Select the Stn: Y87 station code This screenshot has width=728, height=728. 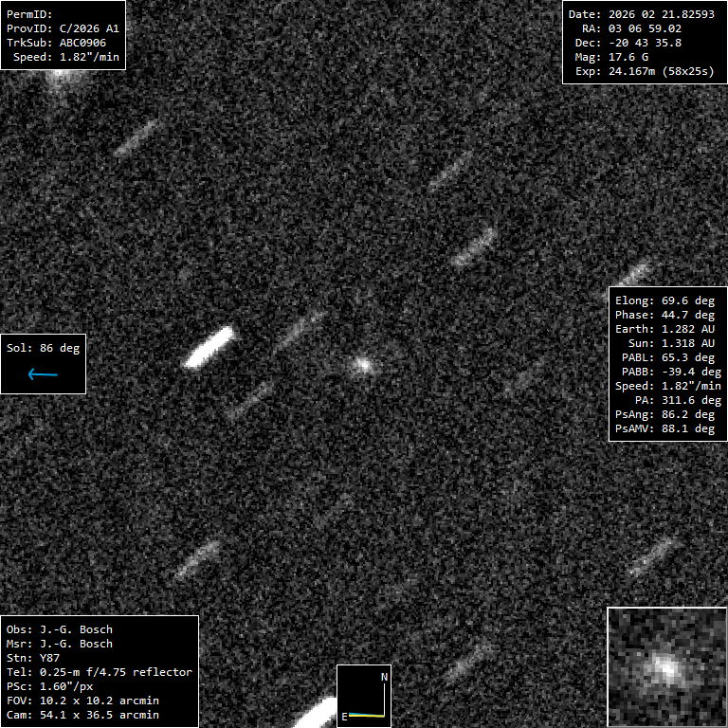(x=33, y=658)
